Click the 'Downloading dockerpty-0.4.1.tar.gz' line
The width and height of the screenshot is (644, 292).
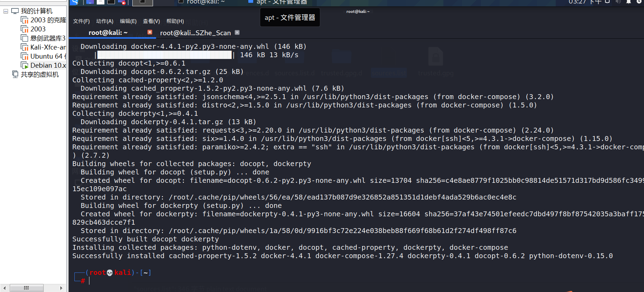168,122
